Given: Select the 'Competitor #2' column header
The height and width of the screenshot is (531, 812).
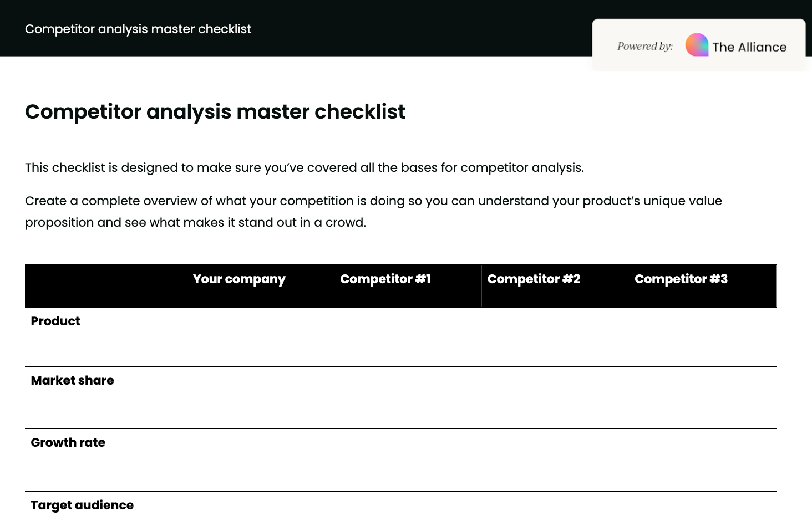Looking at the screenshot, I should coord(534,279).
